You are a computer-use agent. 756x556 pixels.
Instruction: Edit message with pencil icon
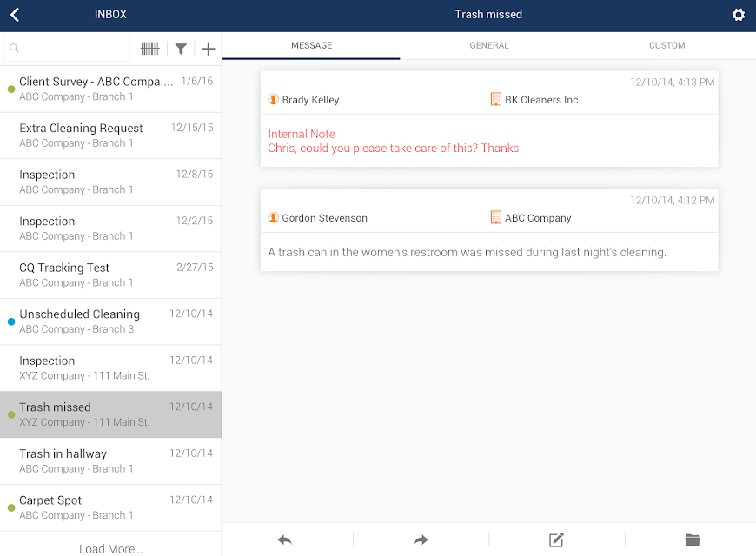point(556,539)
